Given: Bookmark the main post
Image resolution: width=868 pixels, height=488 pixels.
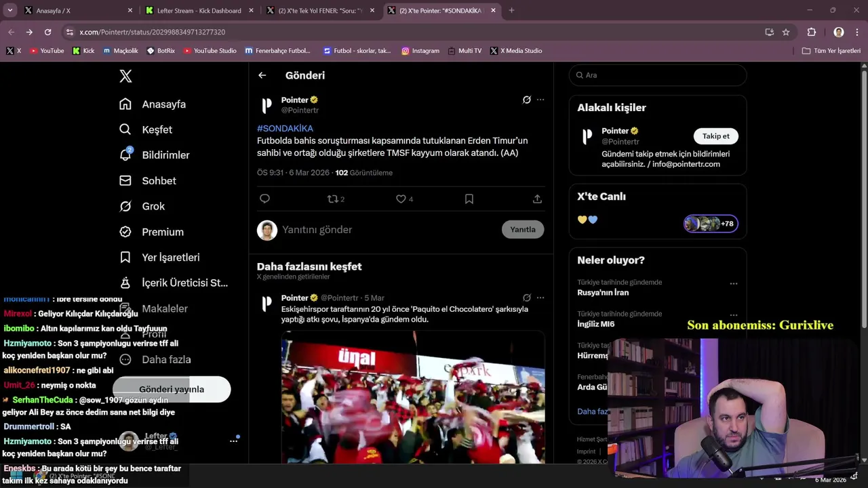Looking at the screenshot, I should (469, 199).
